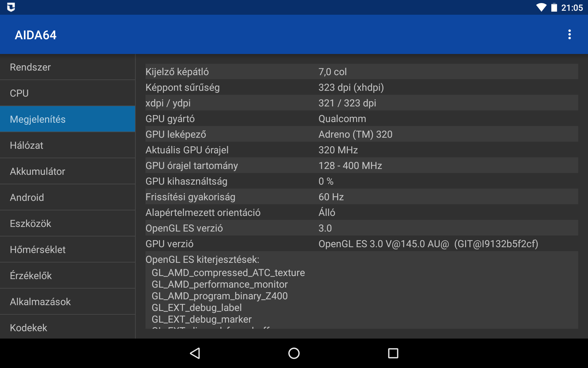Select the 3.0 version value
The width and height of the screenshot is (588, 368).
click(x=325, y=228)
